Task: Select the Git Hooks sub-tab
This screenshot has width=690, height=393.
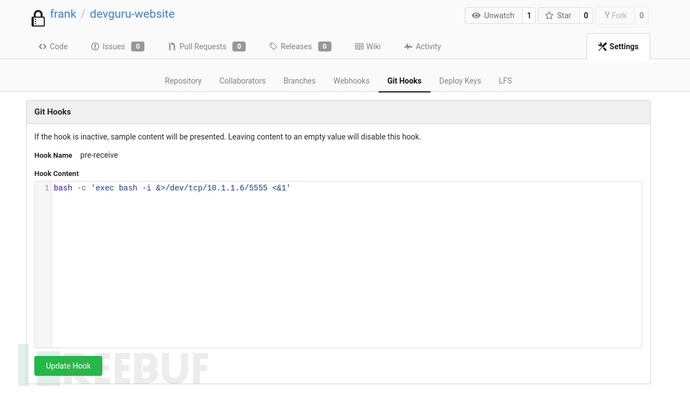Action: click(404, 81)
